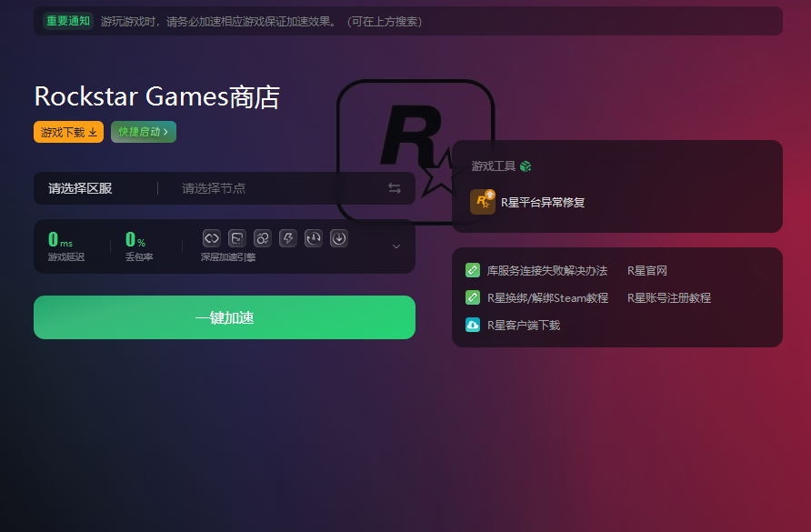Screen dimensions: 811x532
Task: Click the infinity link engine icon
Action: 212,238
